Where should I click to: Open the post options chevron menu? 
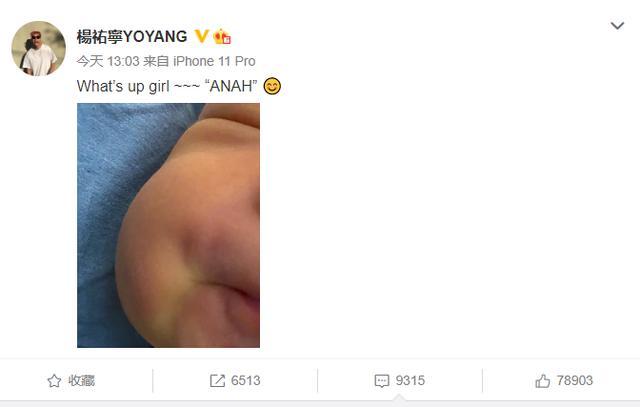(617, 25)
